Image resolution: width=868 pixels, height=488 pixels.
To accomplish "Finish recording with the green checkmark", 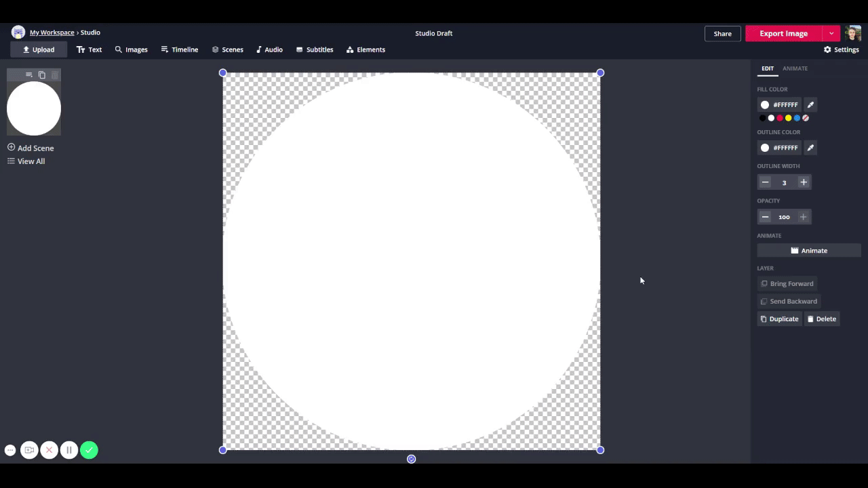I will [89, 450].
